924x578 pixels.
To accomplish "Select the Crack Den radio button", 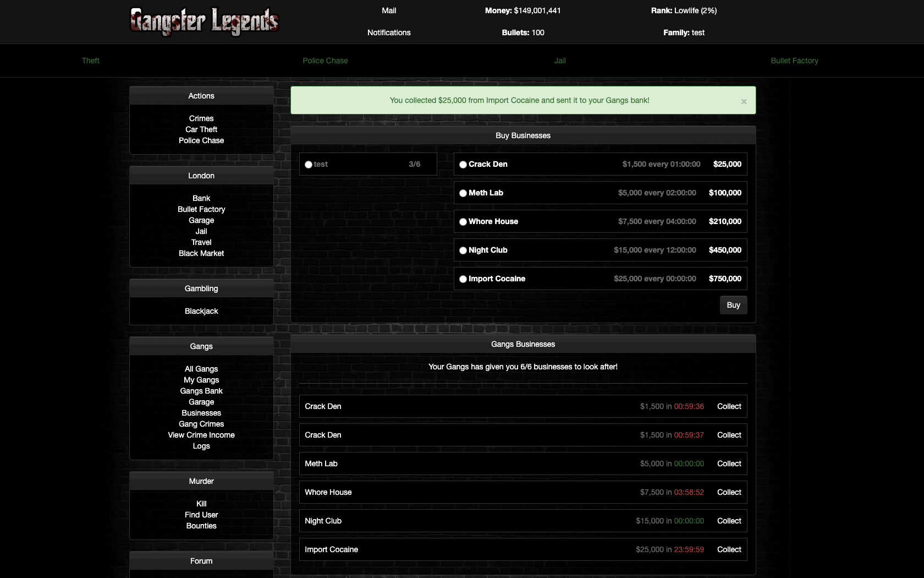I will 463,165.
